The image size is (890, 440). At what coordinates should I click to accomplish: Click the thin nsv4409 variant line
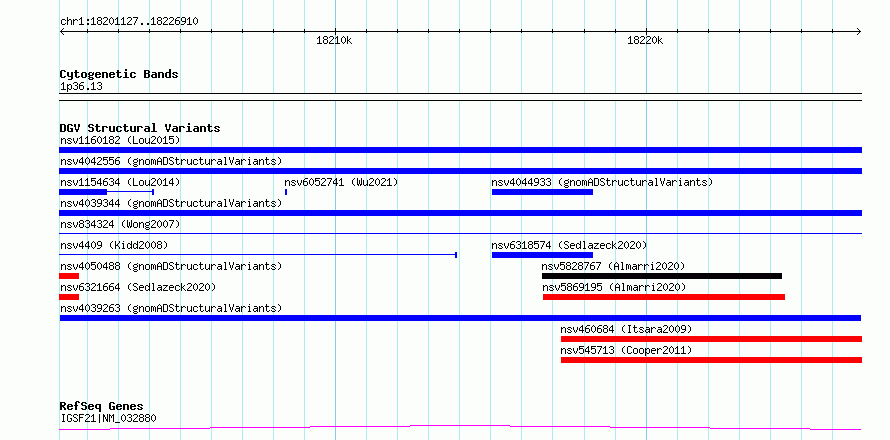258,255
